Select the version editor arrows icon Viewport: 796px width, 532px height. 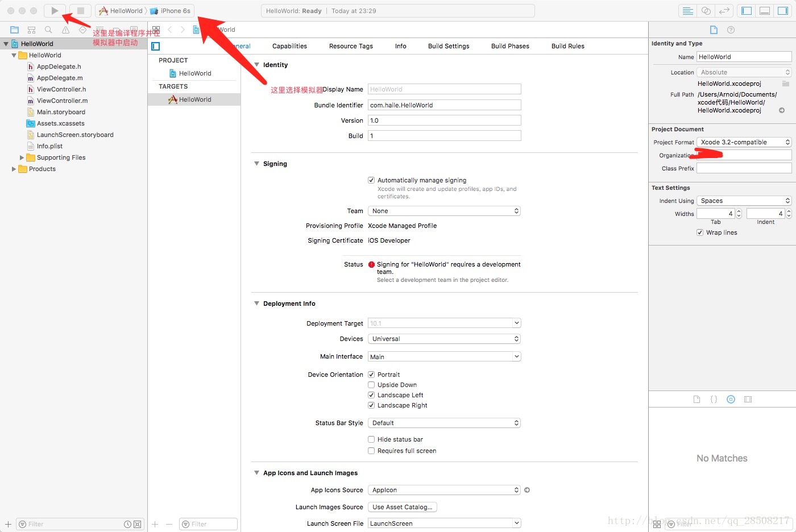(724, 11)
